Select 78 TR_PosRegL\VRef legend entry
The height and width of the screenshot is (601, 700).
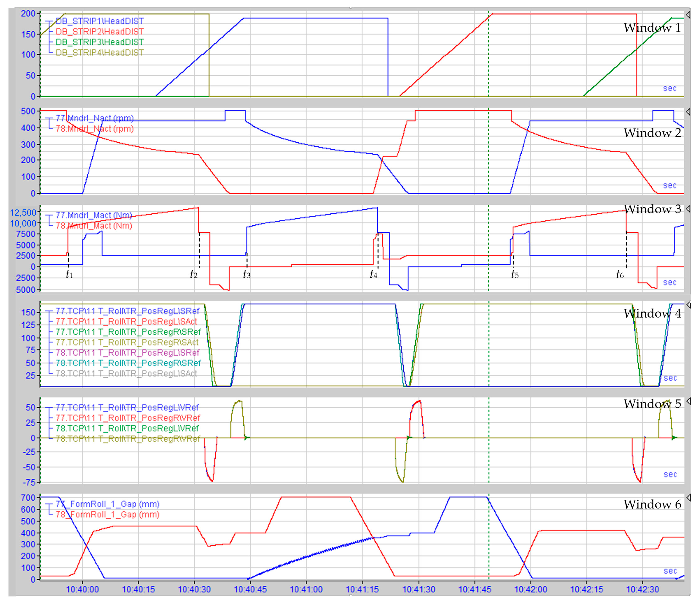click(127, 428)
